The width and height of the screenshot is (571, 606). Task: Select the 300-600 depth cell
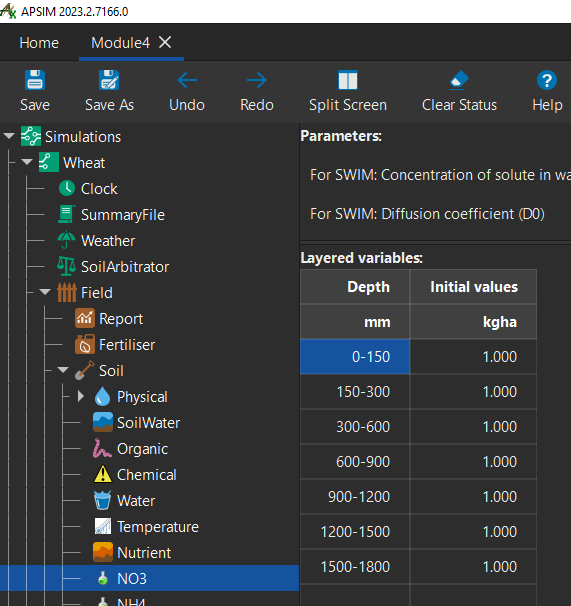tap(355, 427)
